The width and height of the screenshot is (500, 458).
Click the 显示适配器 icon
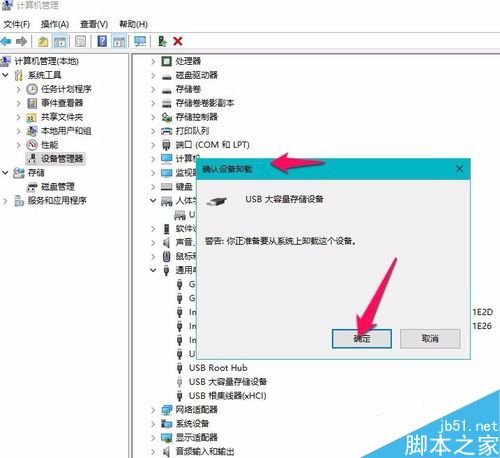click(x=166, y=438)
